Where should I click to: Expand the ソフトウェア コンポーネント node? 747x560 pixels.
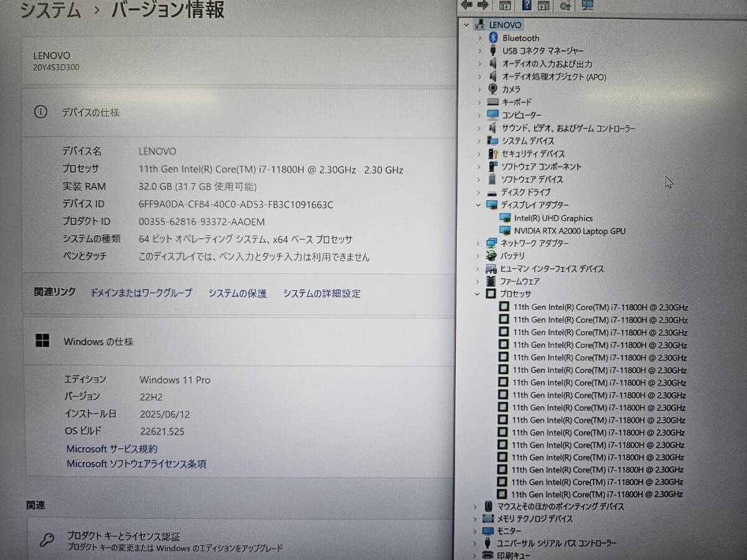coord(479,167)
